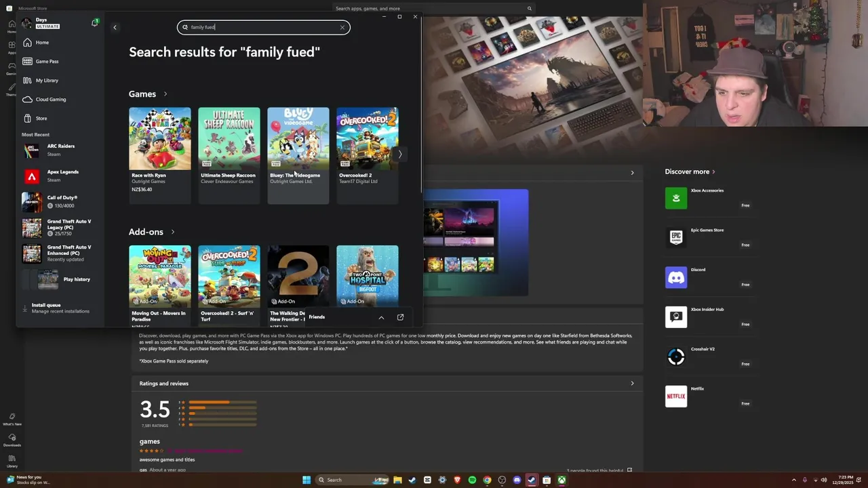Open notifications bell in Xbox app
This screenshot has height=488, width=868.
click(x=94, y=23)
